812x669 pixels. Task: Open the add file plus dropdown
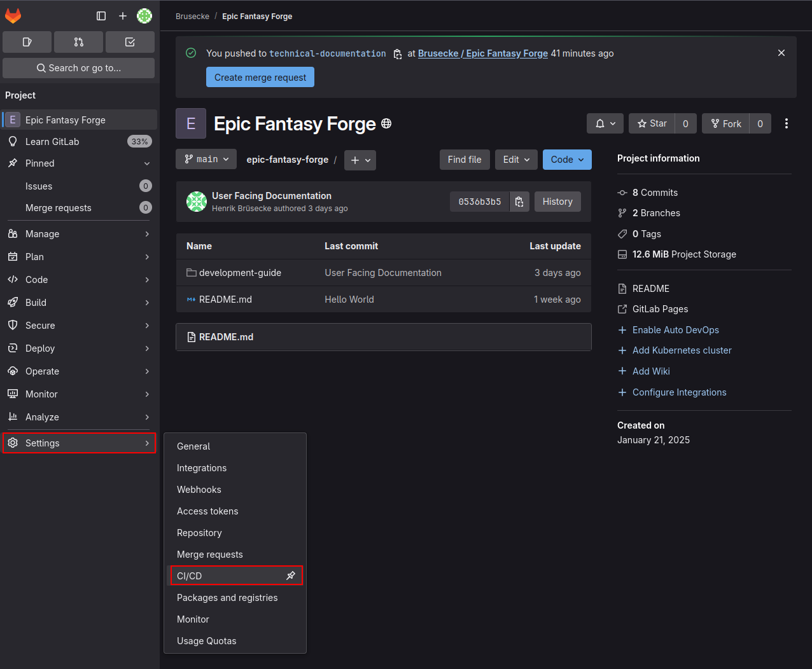(x=360, y=160)
